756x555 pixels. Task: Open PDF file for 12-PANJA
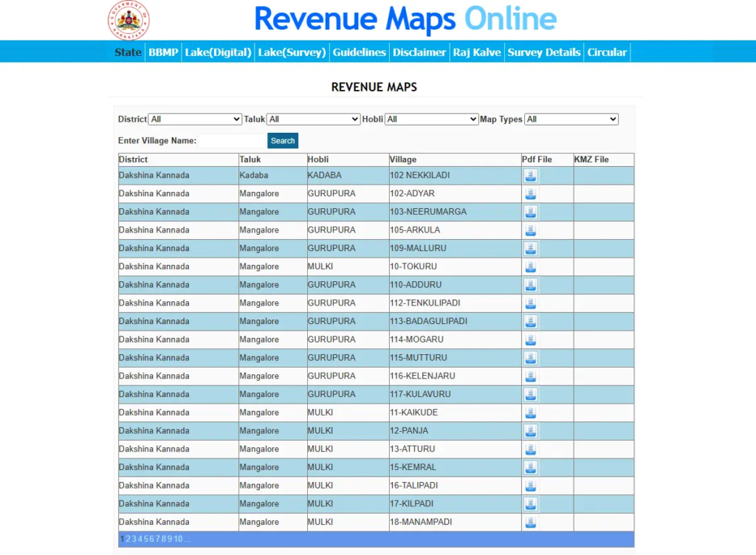(x=530, y=431)
